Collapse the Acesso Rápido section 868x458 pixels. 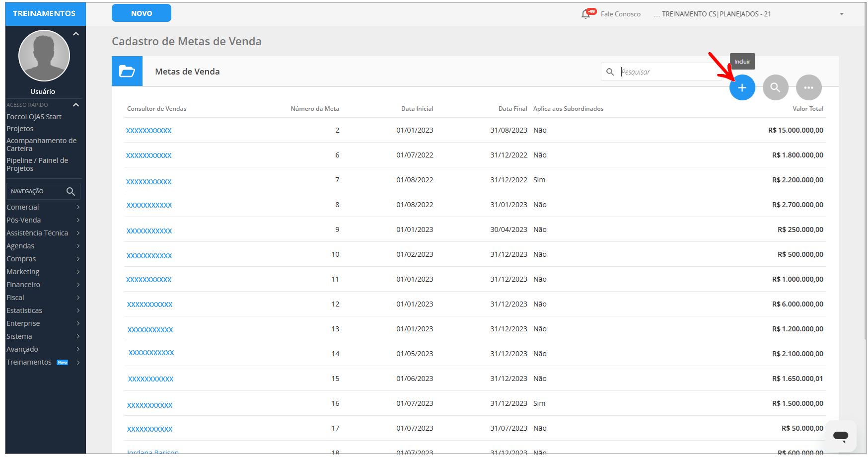click(x=76, y=105)
